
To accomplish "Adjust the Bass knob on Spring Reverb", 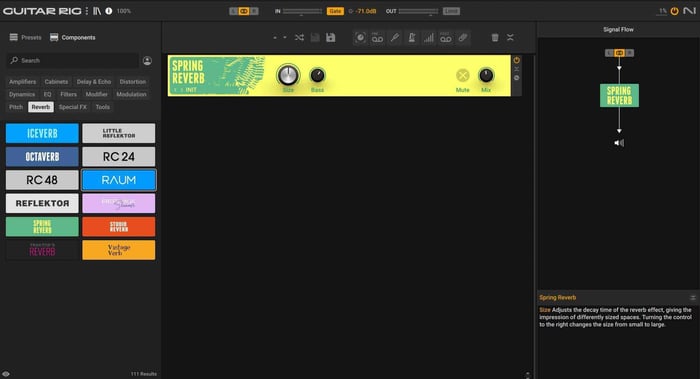I will pyautogui.click(x=317, y=75).
